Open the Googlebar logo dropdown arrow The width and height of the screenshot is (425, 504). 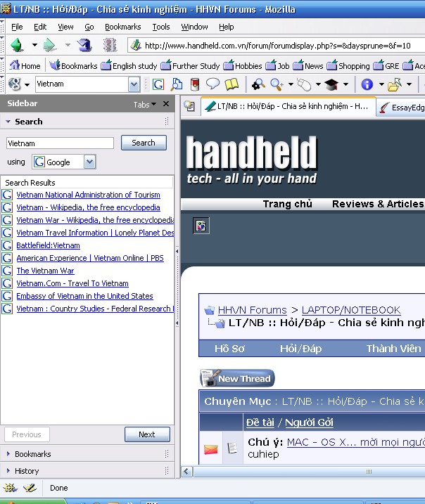click(x=27, y=85)
